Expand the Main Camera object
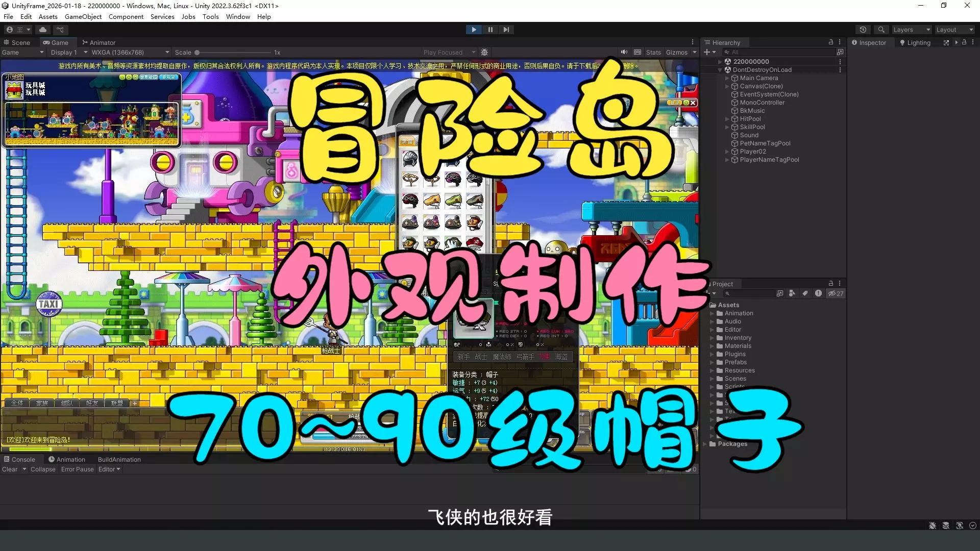 (727, 78)
